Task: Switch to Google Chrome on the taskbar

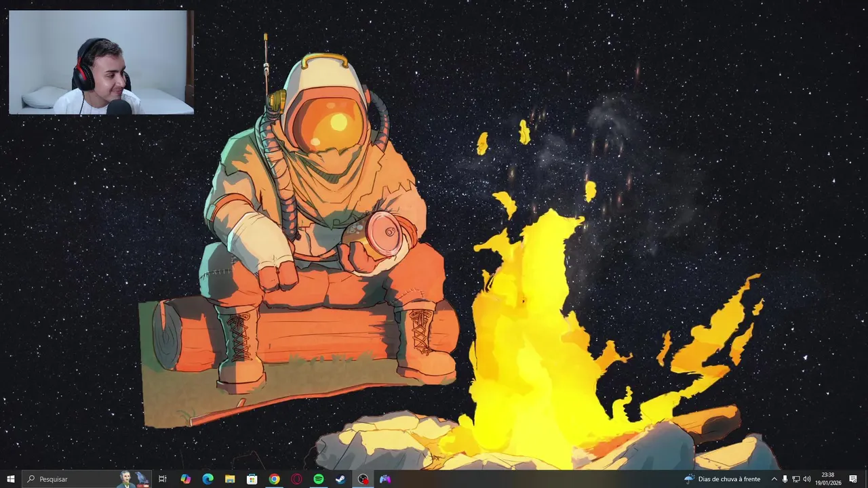Action: (274, 479)
